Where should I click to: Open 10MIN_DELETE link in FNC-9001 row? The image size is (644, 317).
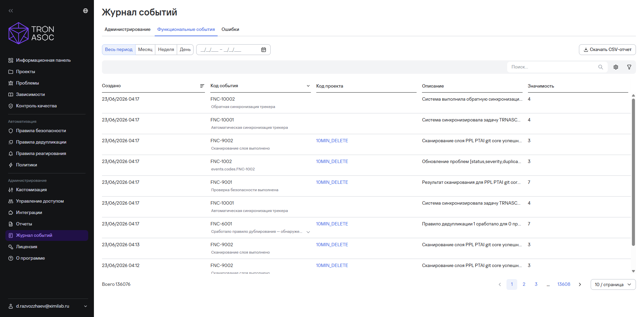click(332, 182)
